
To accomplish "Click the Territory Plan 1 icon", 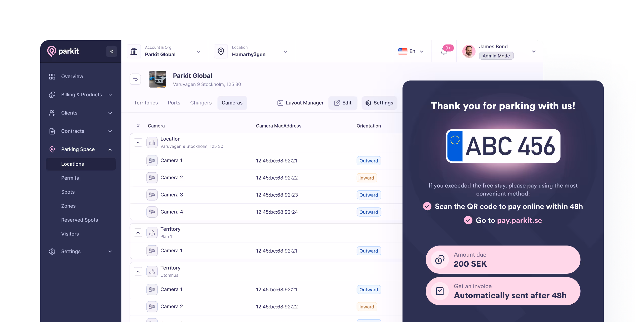I will (152, 233).
